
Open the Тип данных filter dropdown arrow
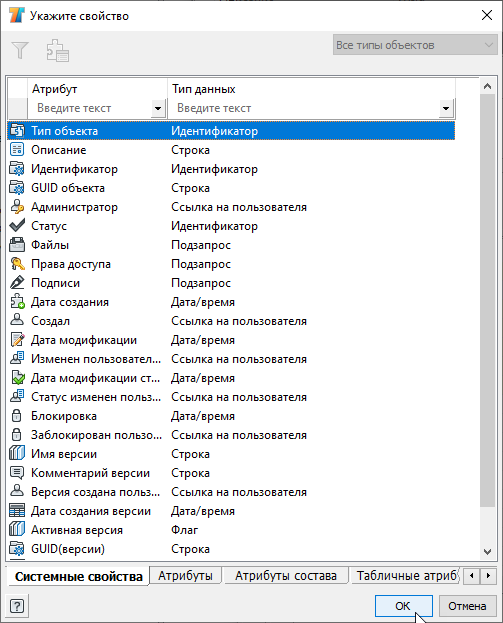(446, 108)
